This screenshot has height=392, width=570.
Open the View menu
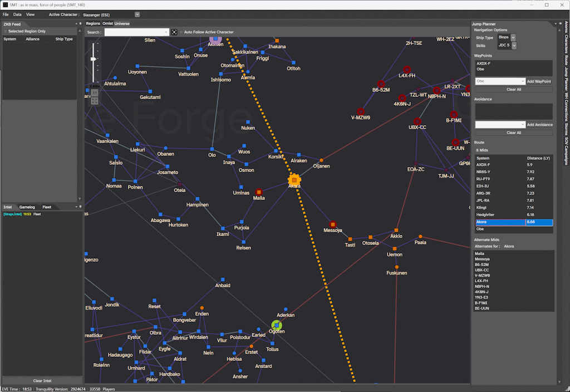(x=30, y=14)
